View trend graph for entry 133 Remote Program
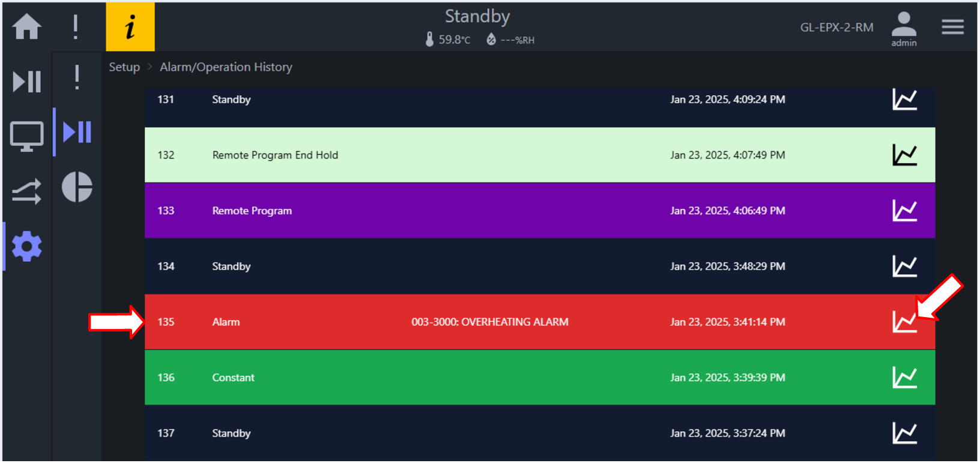 pos(904,211)
